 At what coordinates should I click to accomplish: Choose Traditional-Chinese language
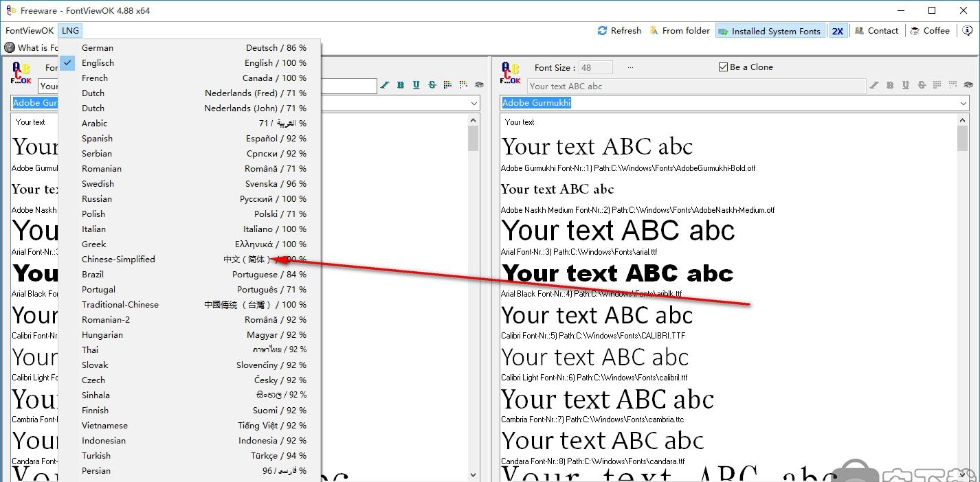click(x=190, y=305)
